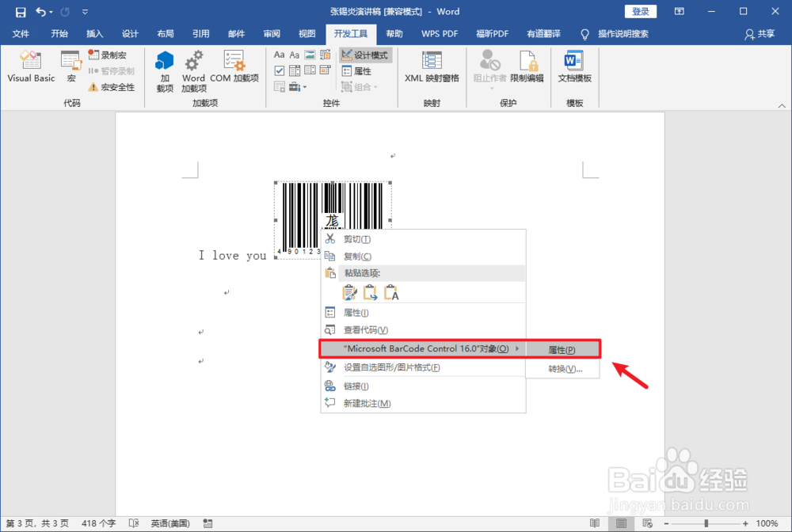The width and height of the screenshot is (792, 532).
Task: Open Word 加载项 dialog
Action: coord(194,71)
